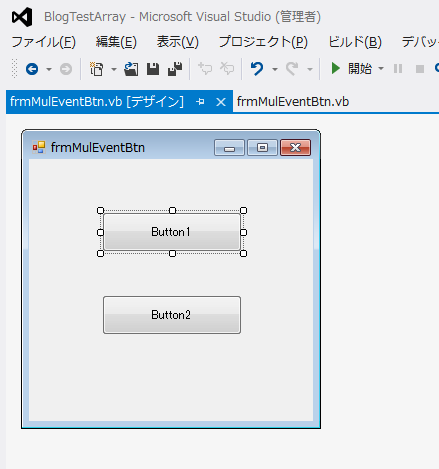The width and height of the screenshot is (439, 469).
Task: Open the ファイル(F) menu
Action: pyautogui.click(x=44, y=42)
